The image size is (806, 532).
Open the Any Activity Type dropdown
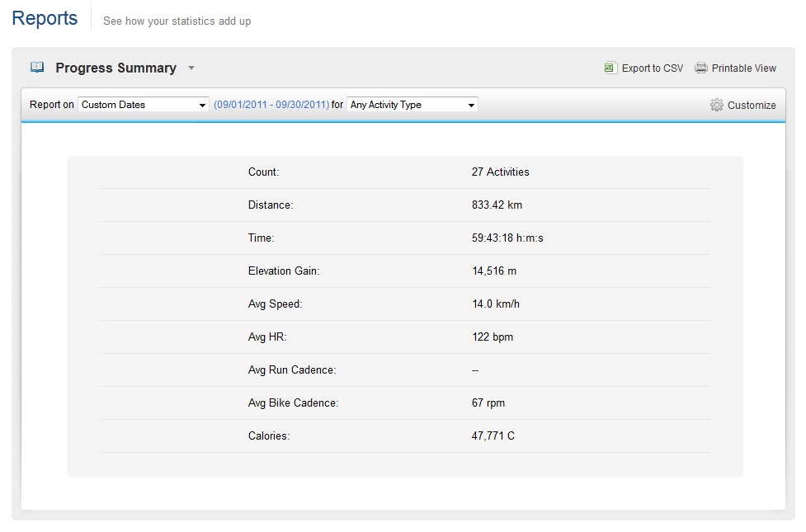(x=412, y=105)
